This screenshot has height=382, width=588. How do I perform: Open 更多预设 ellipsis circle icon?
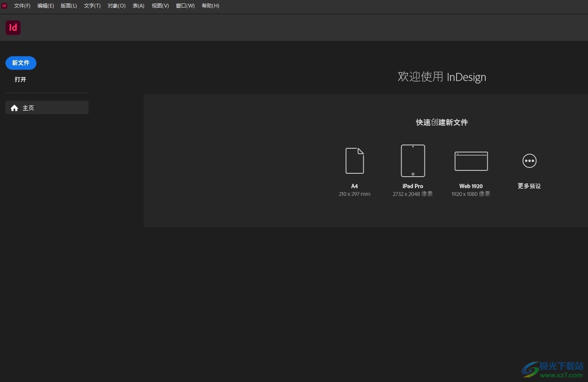coord(529,161)
